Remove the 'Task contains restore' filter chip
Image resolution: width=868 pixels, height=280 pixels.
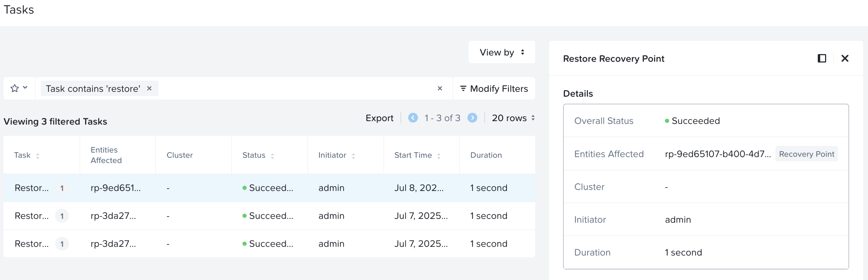149,88
